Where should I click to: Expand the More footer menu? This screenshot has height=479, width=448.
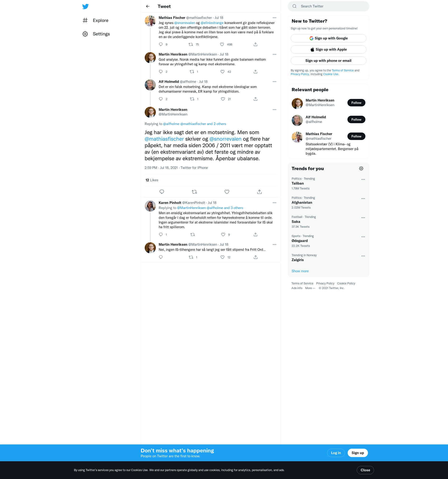310,288
